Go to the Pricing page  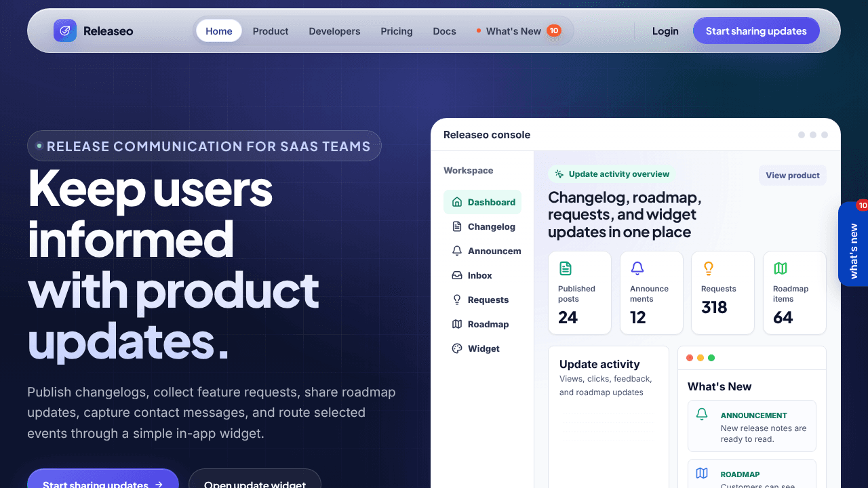coord(397,31)
